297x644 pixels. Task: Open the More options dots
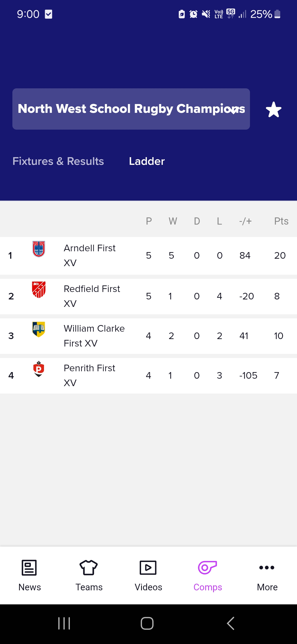click(267, 567)
